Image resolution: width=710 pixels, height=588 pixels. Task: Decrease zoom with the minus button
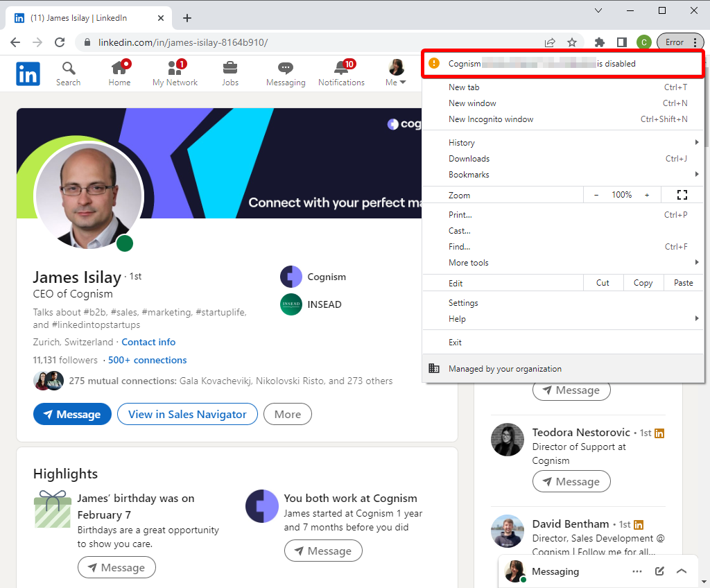(596, 195)
